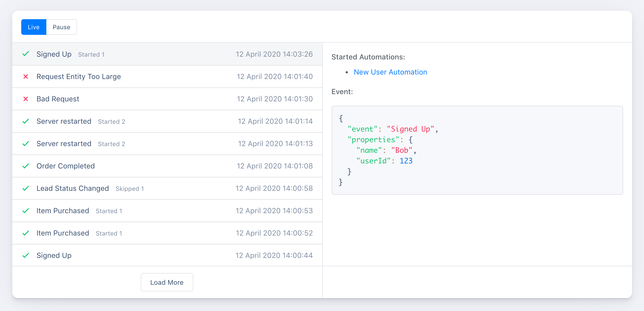Screen dimensions: 644x311
Task: Click the "Signed Up" value in JSON
Action: click(410, 129)
